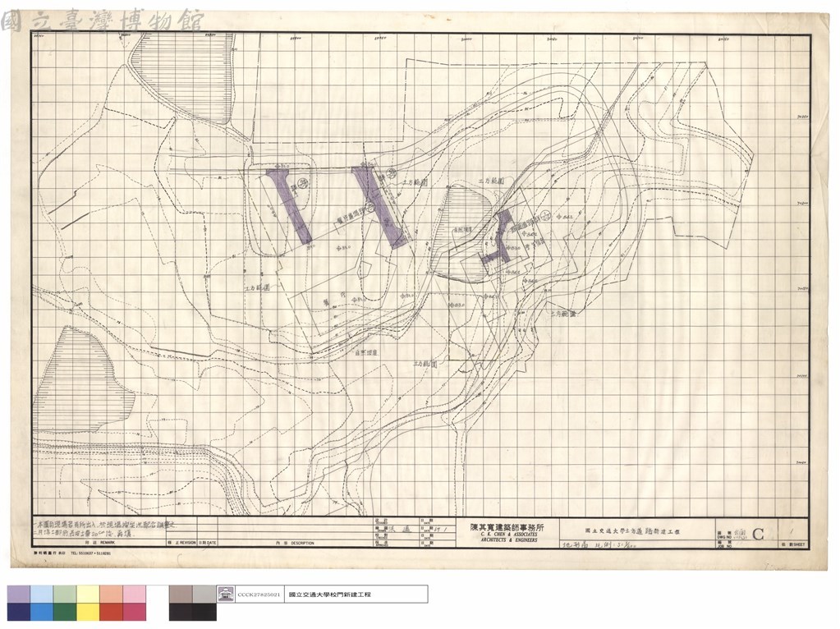
Task: Pick the bright yellow swatch in the bottom row
Action: click(89, 612)
